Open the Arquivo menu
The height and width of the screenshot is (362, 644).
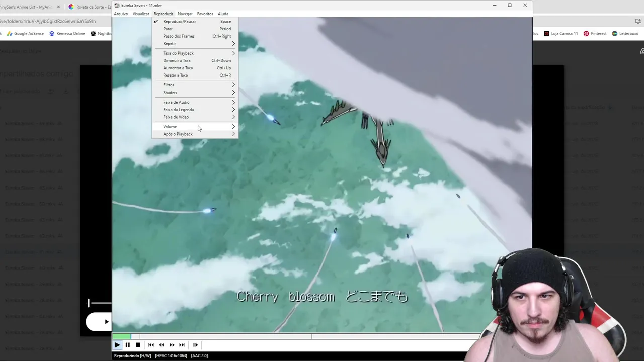point(121,14)
